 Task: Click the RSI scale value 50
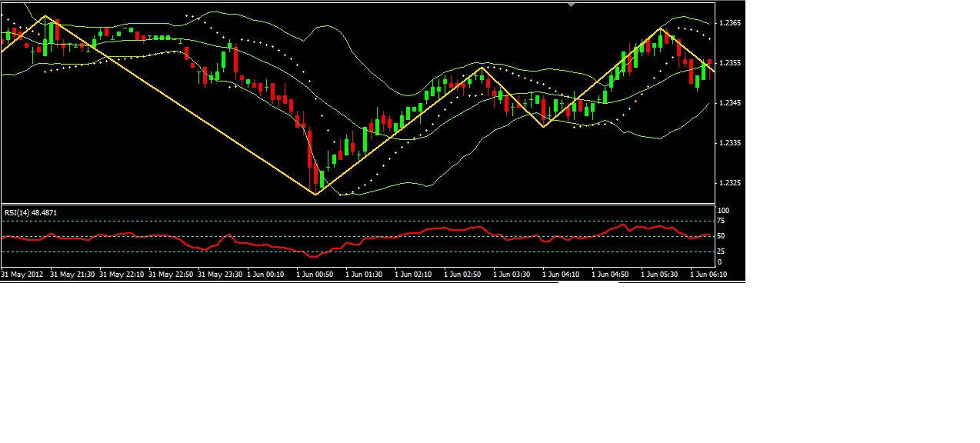click(722, 237)
